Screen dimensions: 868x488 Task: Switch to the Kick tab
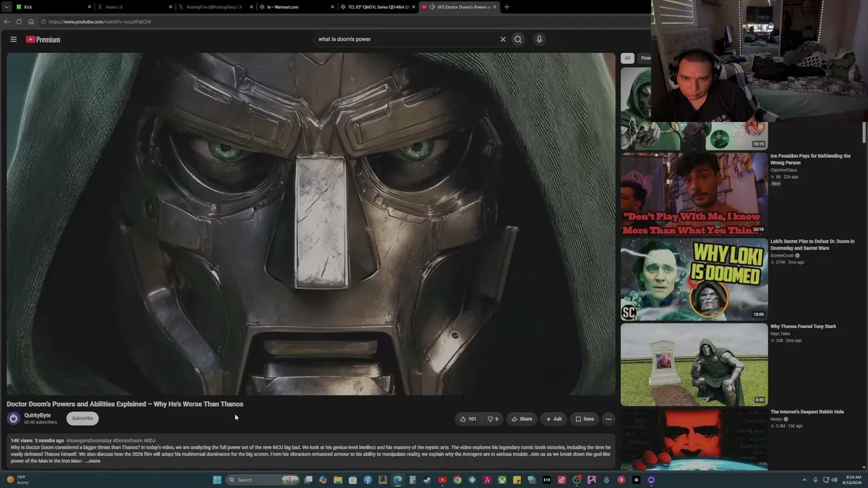tap(54, 7)
